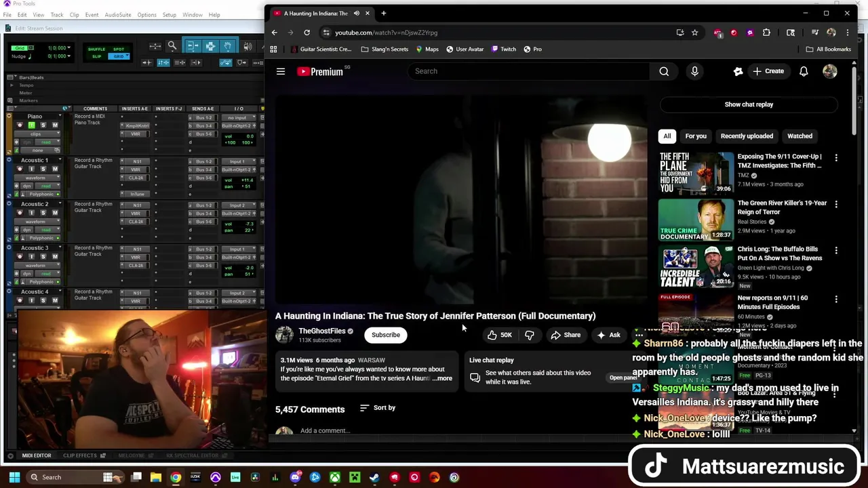Go back in Chrome

tap(274, 33)
